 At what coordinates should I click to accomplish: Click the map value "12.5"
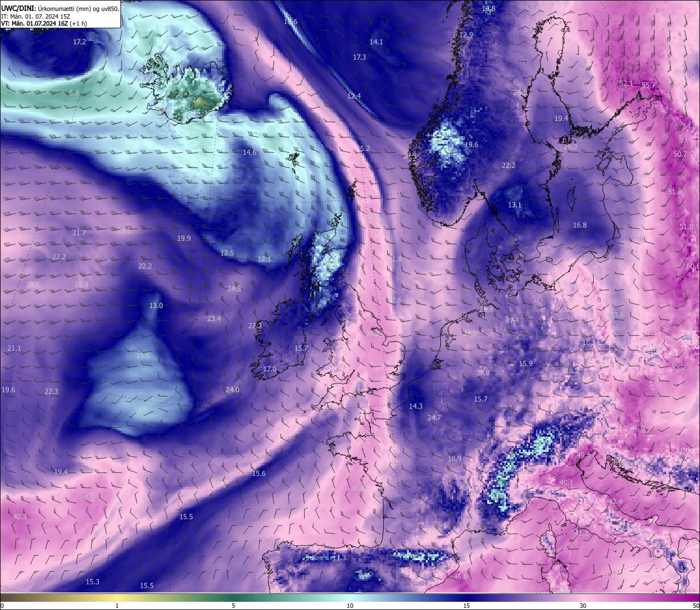pos(227,253)
